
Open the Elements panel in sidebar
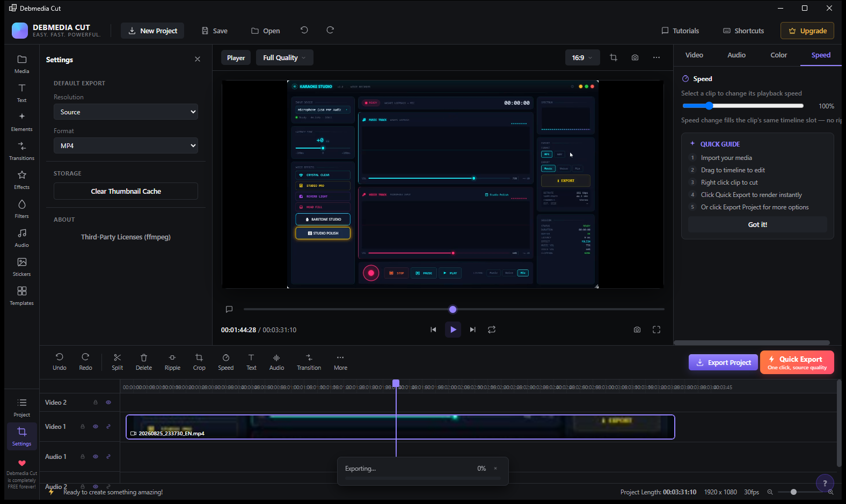21,122
